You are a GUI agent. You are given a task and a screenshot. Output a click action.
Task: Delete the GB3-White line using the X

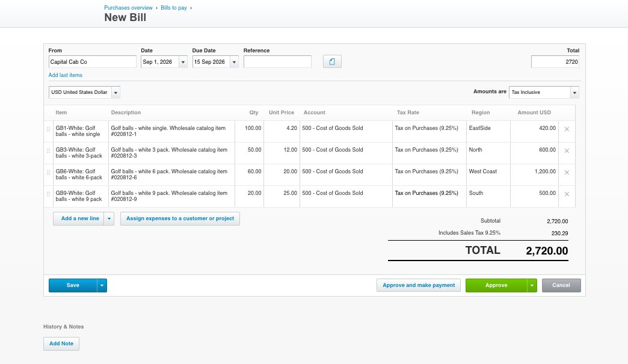coord(567,150)
